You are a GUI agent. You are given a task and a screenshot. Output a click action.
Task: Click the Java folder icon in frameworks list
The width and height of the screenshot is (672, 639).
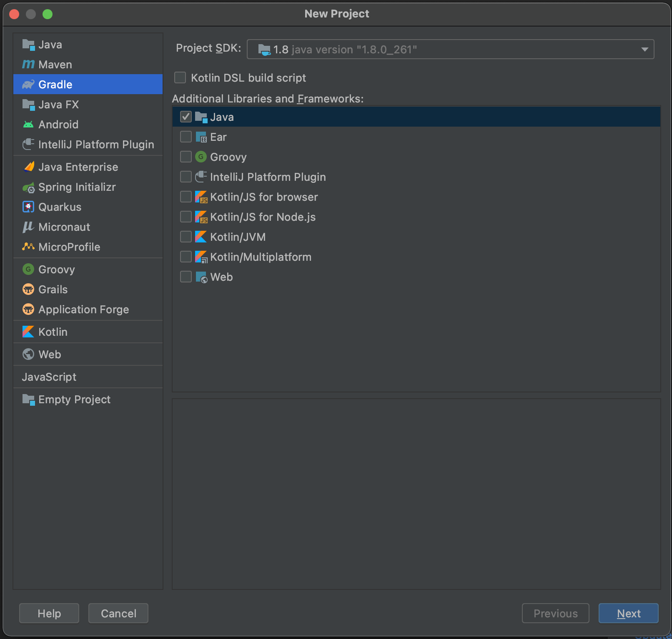tap(201, 117)
